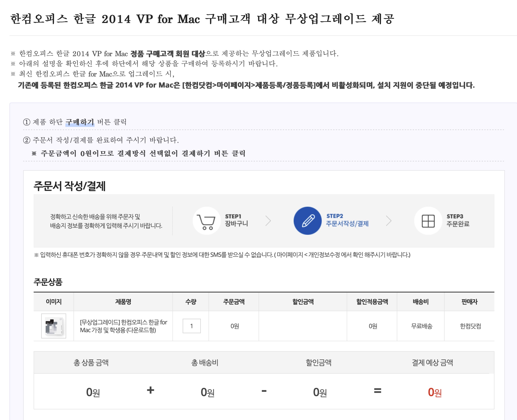Viewport: 517px width, 420px height.
Task: Click the STEP2 pencil edit icon
Action: pos(307,221)
